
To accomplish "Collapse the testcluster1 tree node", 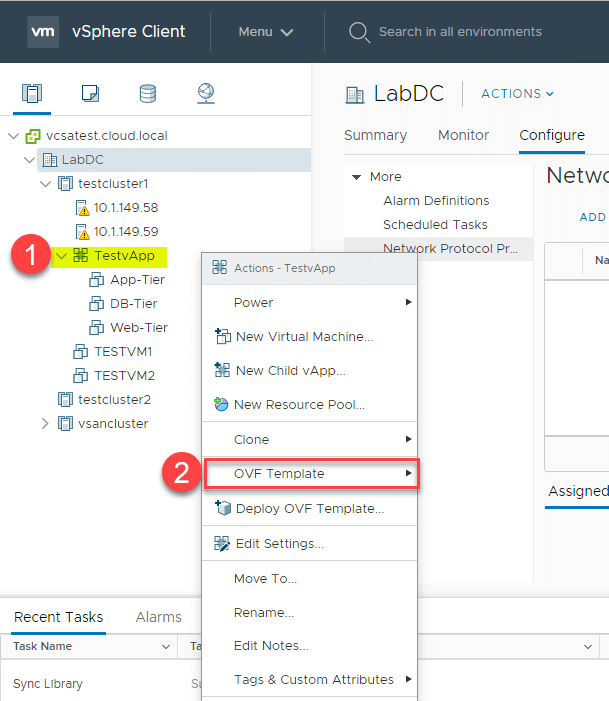I will pyautogui.click(x=46, y=184).
